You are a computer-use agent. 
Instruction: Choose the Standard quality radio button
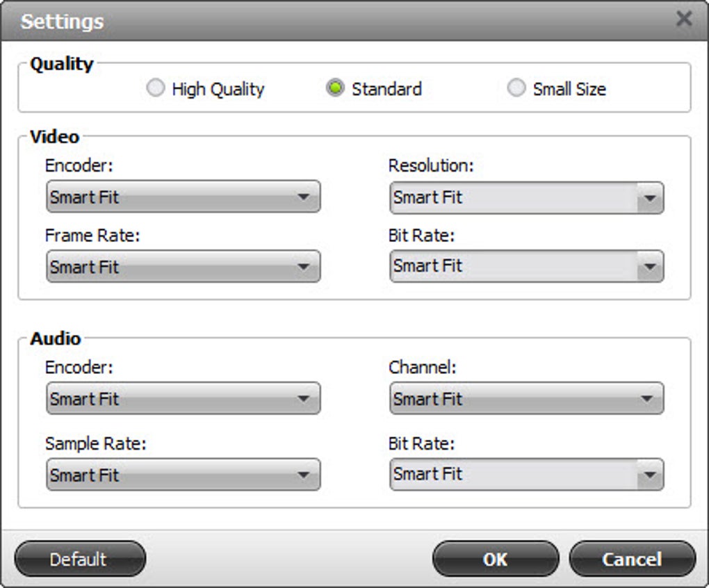[336, 88]
